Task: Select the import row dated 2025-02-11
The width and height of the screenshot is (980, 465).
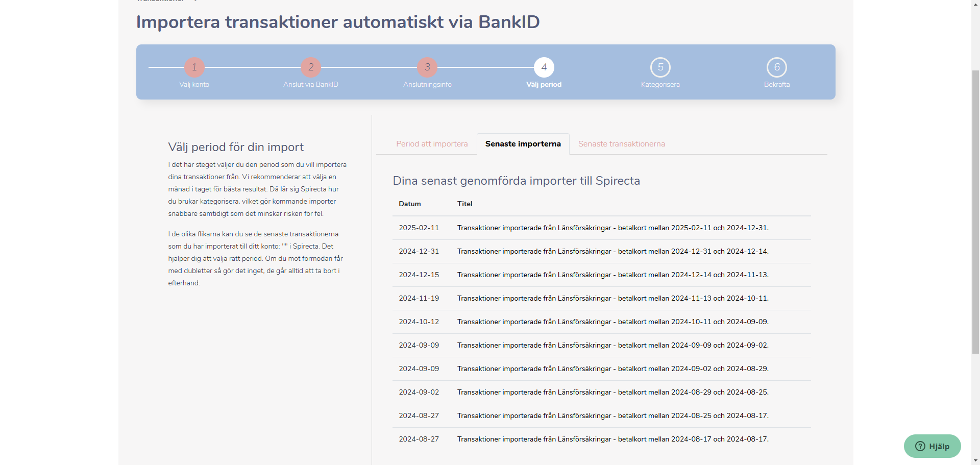Action: click(x=602, y=228)
